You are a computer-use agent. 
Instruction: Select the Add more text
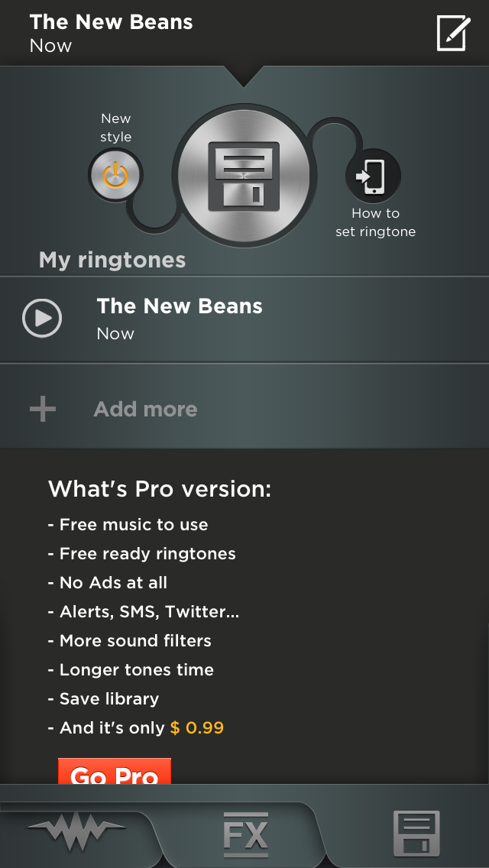coord(145,409)
